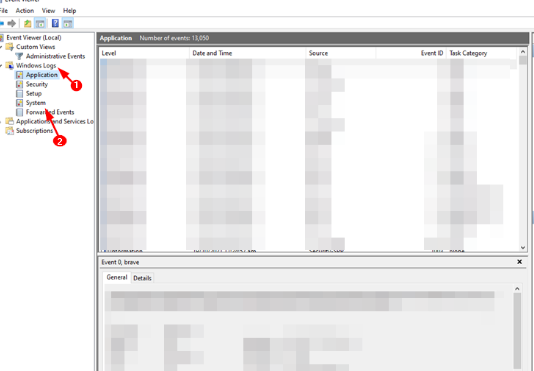
Task: Switch to the Details tab
Action: coord(142,278)
